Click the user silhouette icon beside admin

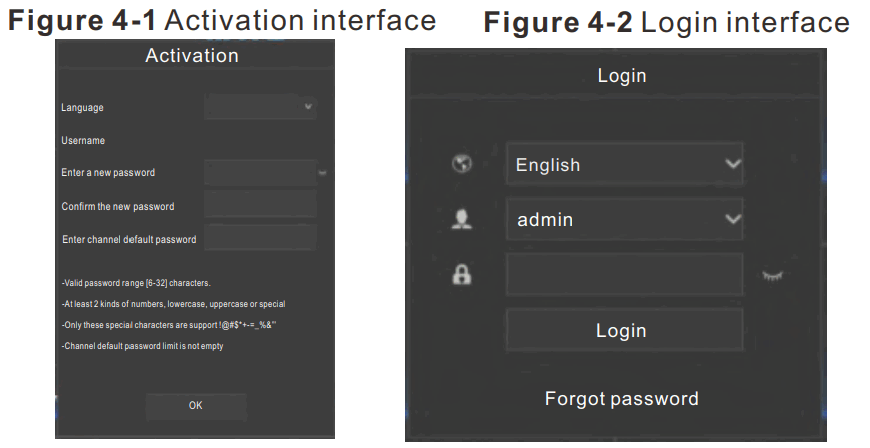[x=462, y=219]
